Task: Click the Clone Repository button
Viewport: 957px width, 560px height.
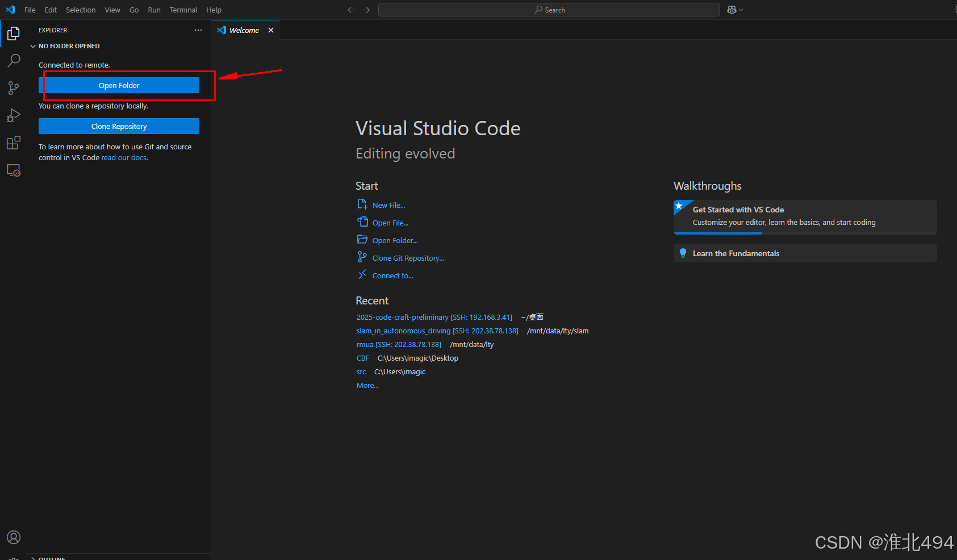Action: point(119,126)
